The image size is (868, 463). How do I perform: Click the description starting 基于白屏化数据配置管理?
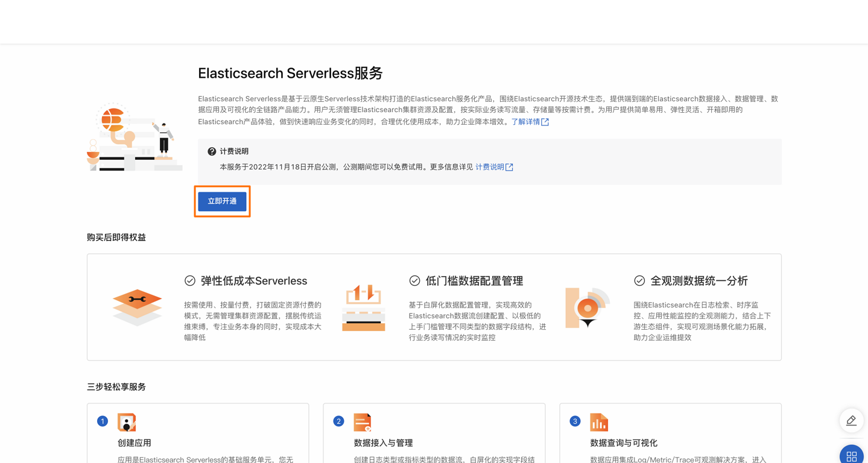(477, 321)
